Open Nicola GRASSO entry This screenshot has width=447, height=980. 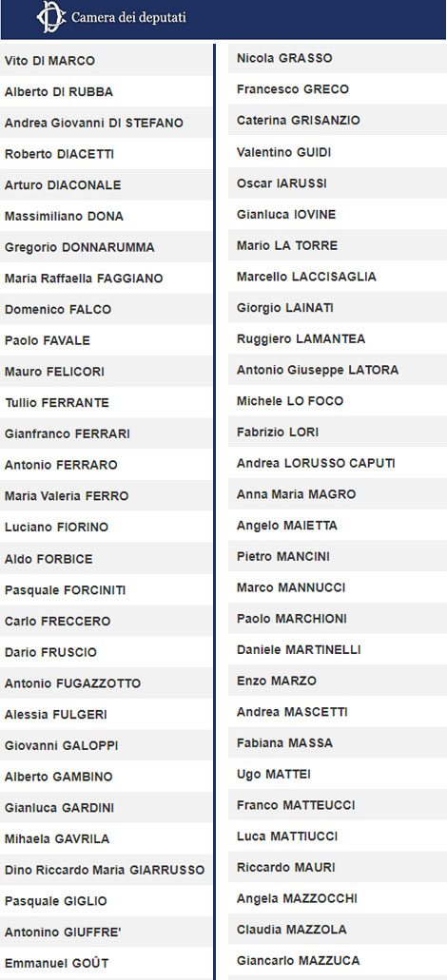click(x=338, y=58)
